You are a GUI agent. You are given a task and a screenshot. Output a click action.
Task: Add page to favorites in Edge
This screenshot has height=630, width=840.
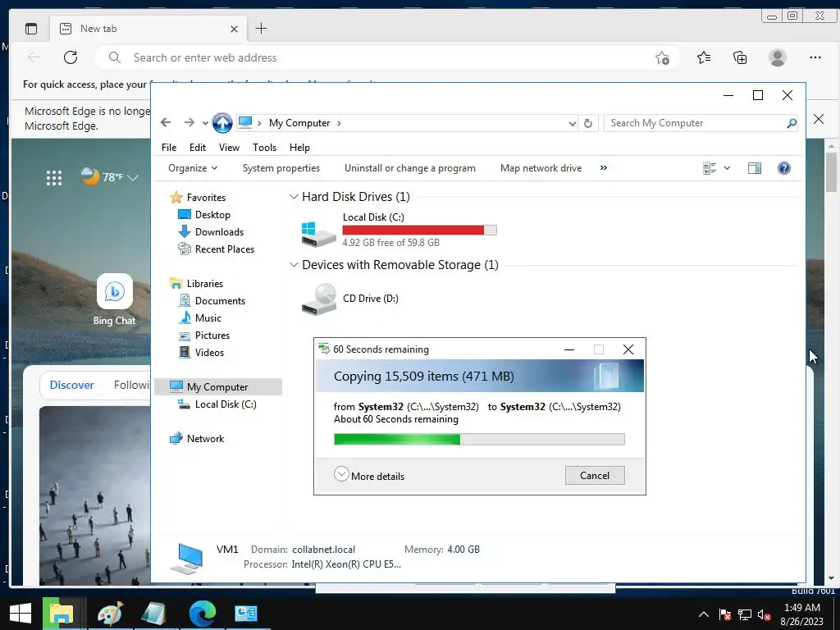click(662, 58)
